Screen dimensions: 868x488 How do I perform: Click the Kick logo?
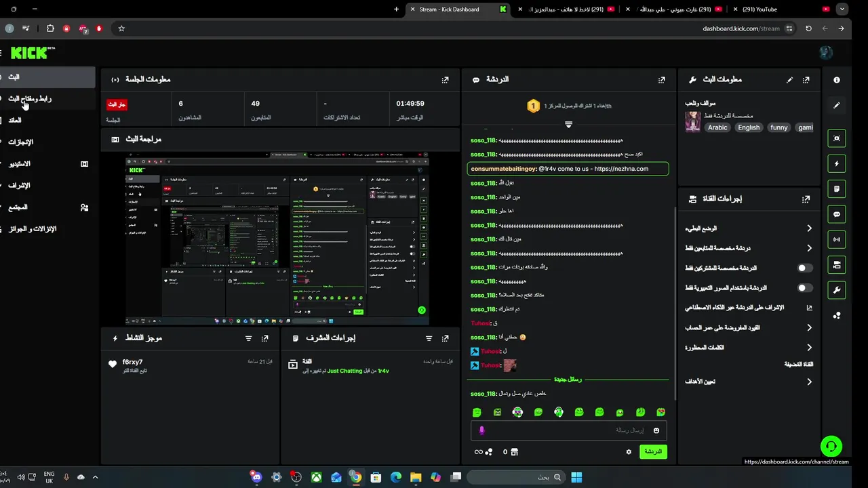pyautogui.click(x=29, y=53)
